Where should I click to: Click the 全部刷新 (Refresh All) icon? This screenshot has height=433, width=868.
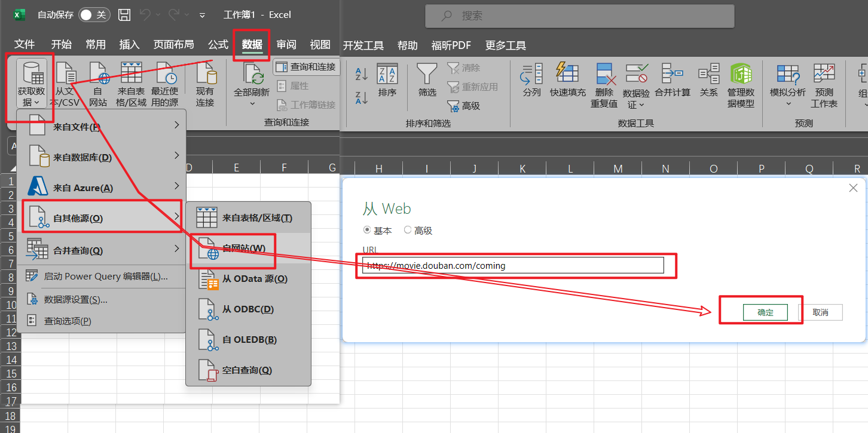(252, 74)
